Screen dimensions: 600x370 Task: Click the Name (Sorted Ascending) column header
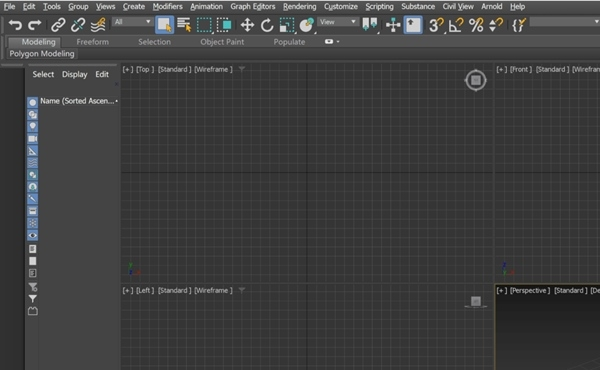tap(77, 101)
